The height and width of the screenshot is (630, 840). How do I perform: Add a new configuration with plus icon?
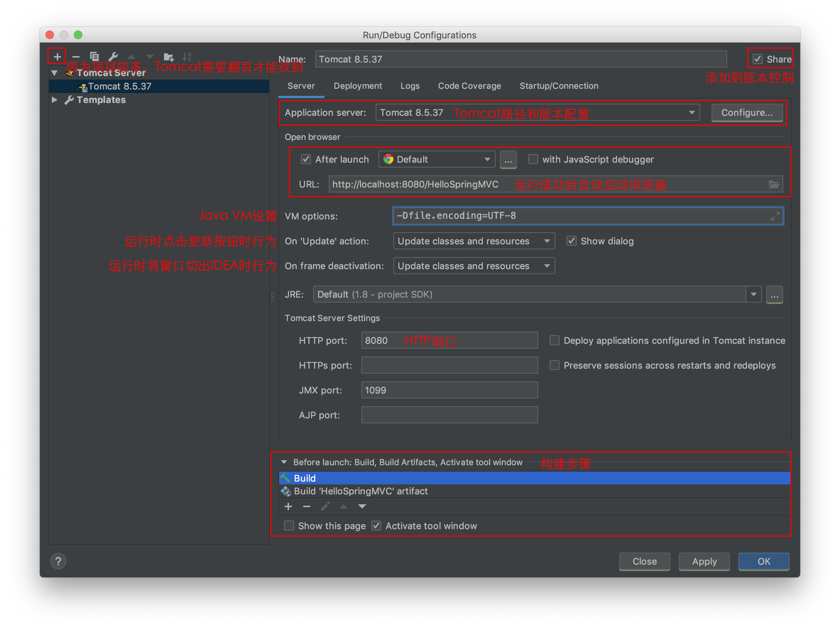(57, 57)
